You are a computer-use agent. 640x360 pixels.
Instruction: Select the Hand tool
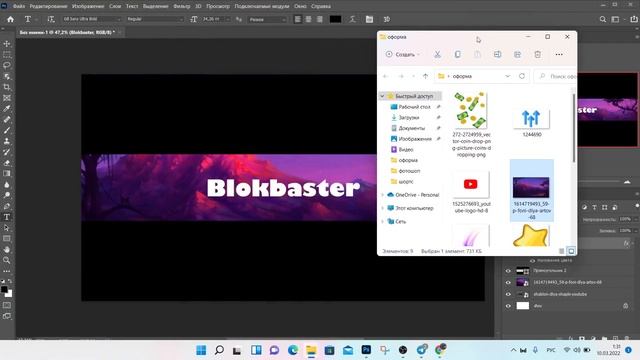7,249
